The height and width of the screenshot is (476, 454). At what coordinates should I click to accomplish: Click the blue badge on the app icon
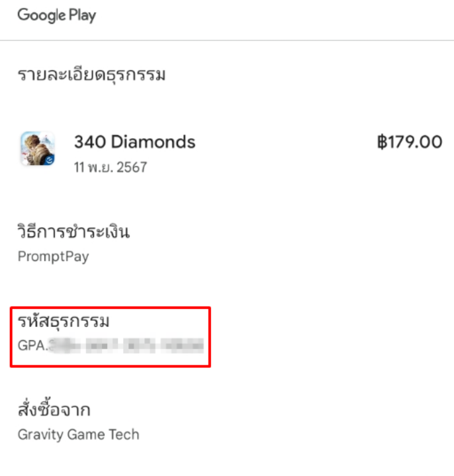pos(49,160)
